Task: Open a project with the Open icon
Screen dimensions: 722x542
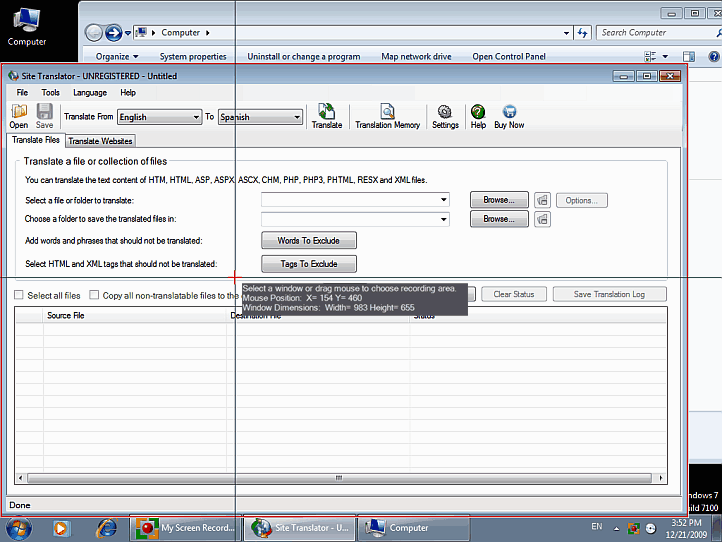Action: click(x=18, y=116)
